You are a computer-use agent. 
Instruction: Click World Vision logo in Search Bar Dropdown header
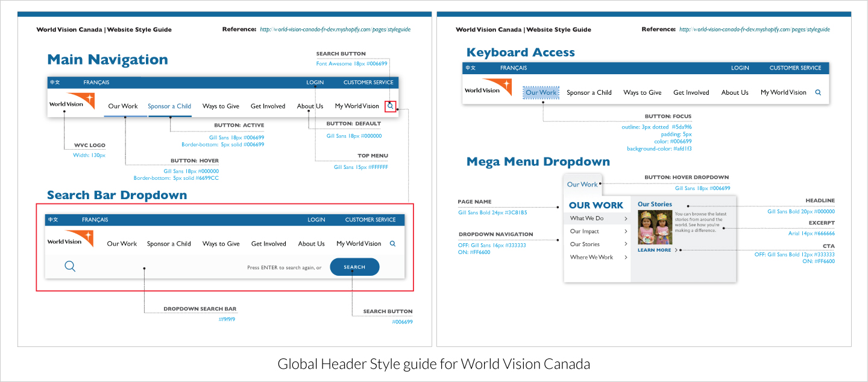[x=70, y=240]
